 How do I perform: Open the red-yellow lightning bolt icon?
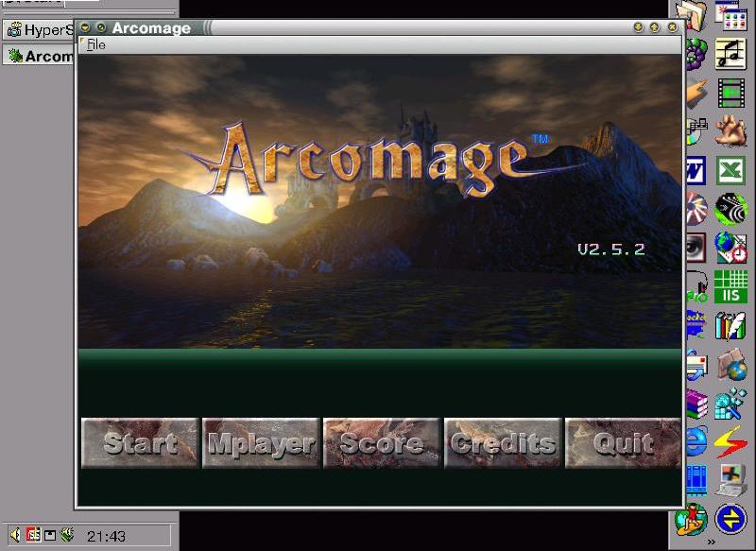point(730,441)
